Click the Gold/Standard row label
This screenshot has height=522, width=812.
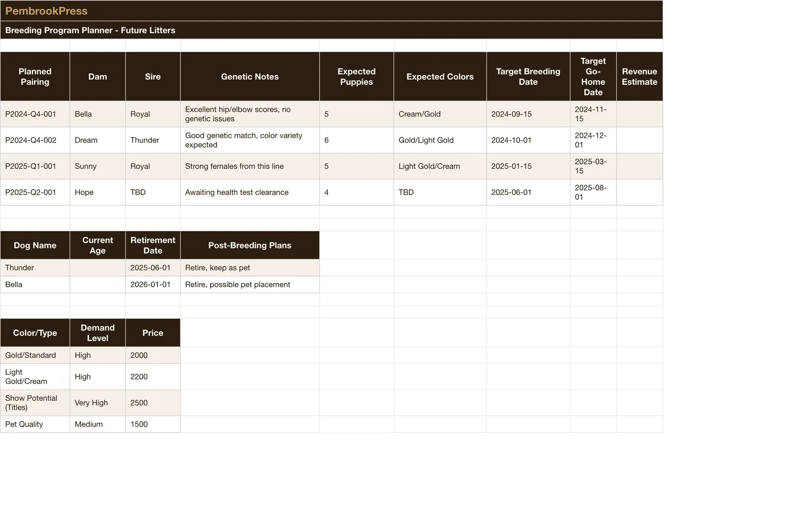coord(35,355)
